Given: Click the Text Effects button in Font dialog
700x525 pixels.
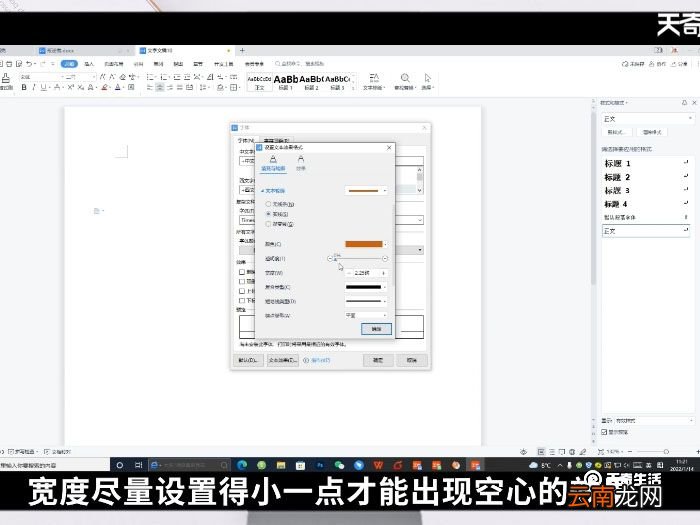Looking at the screenshot, I should [x=283, y=360].
